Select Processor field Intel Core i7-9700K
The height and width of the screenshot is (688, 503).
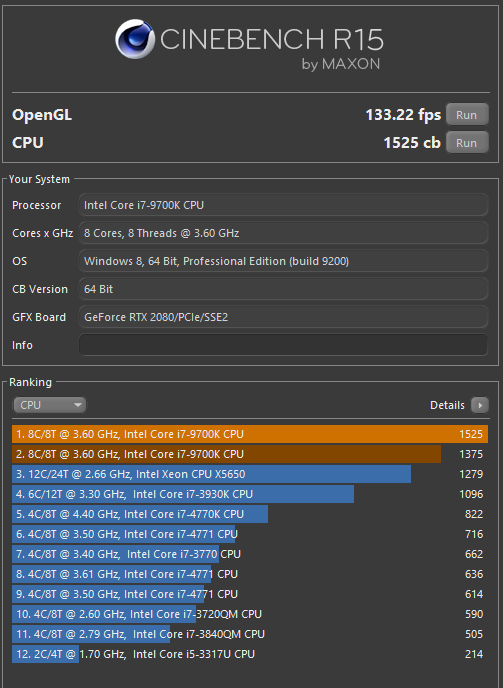283,205
